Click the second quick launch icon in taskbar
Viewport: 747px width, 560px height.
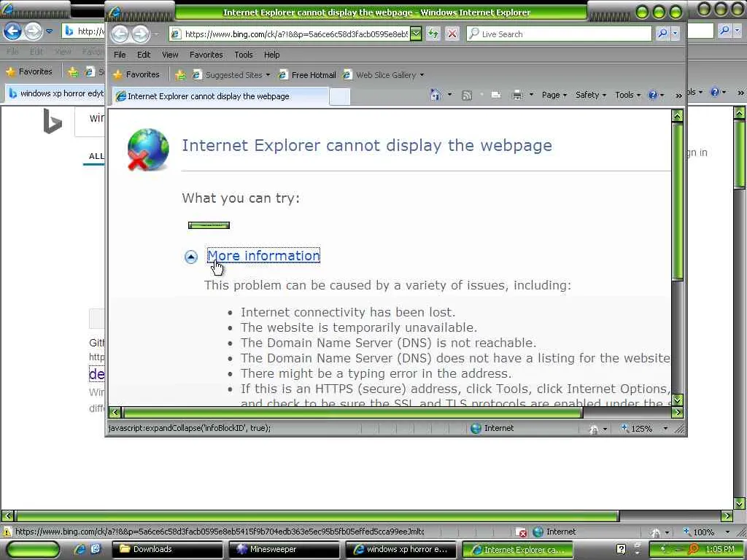point(96,549)
